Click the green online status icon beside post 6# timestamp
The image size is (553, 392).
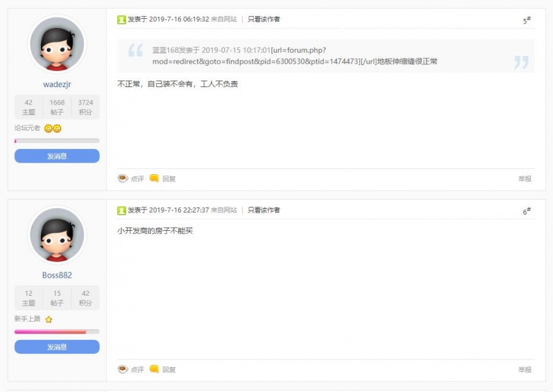121,210
